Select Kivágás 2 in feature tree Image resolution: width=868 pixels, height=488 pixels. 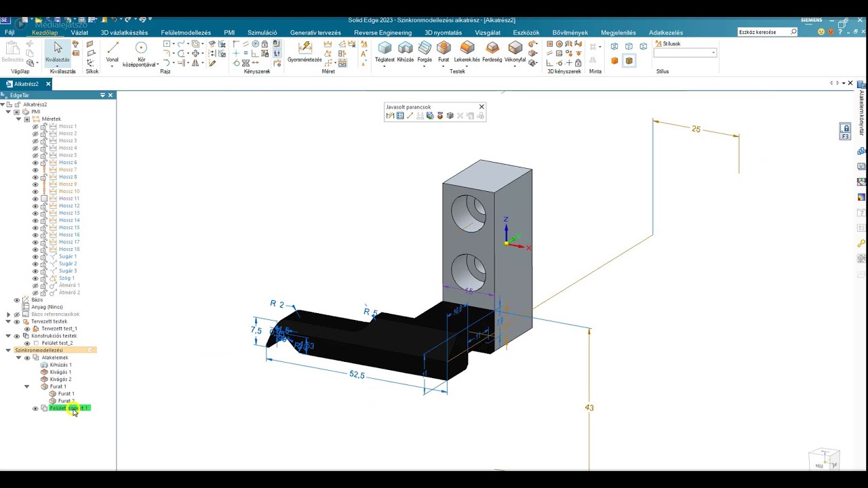60,380
